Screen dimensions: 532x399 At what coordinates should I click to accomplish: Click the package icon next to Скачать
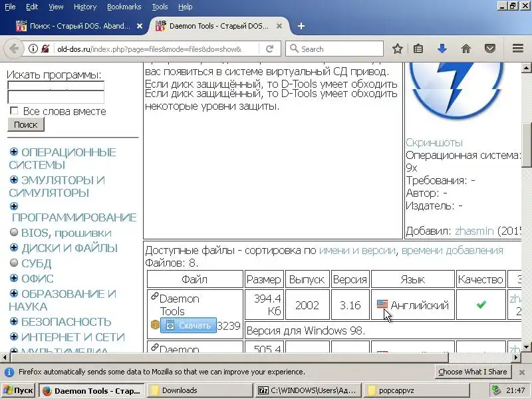coord(155,325)
